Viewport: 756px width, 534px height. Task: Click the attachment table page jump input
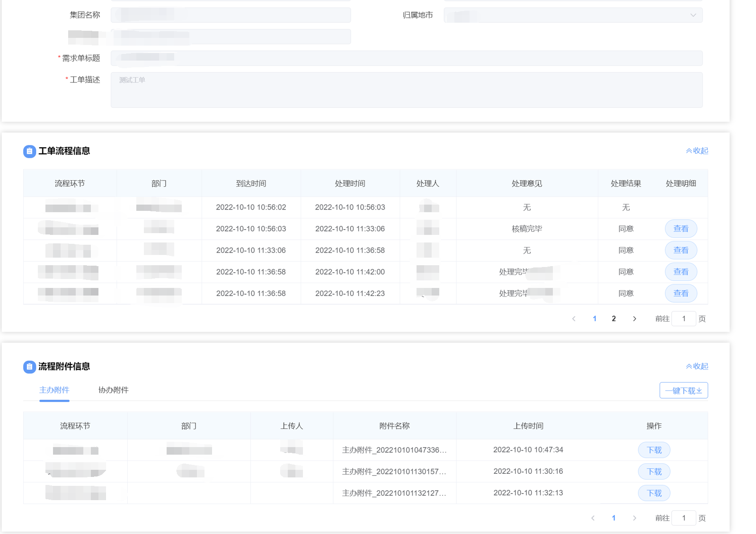pos(684,518)
